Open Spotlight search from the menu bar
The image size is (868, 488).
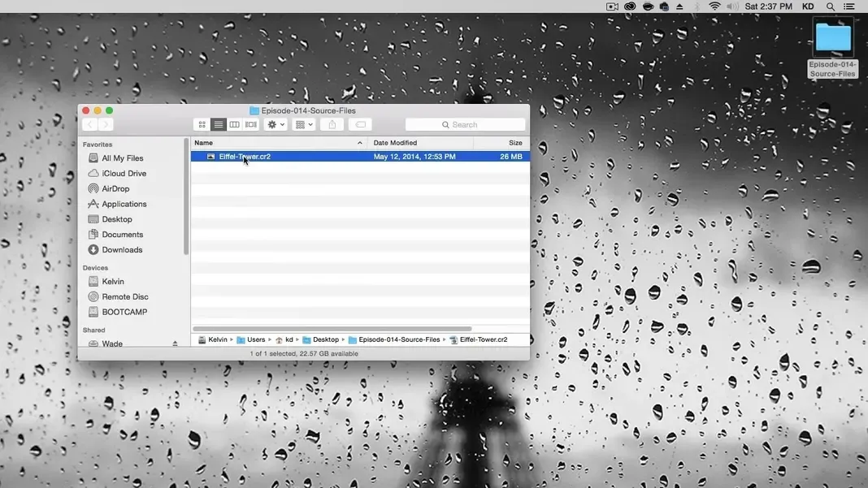pos(830,6)
